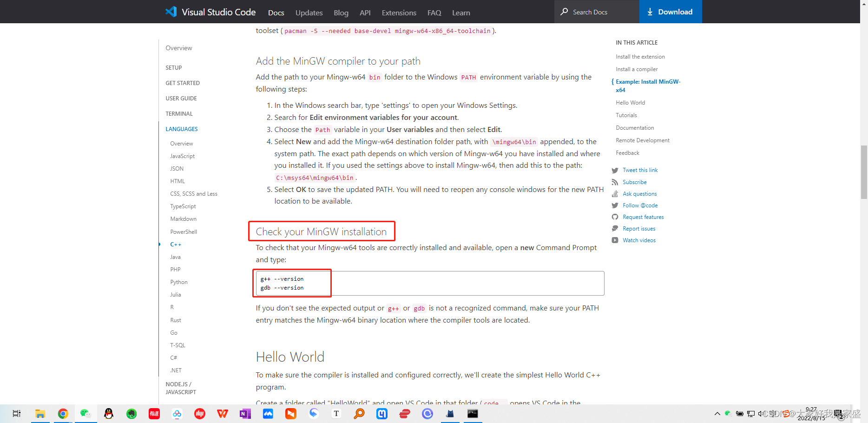Open Baidu Netdisk icon on taskbar

(x=177, y=414)
